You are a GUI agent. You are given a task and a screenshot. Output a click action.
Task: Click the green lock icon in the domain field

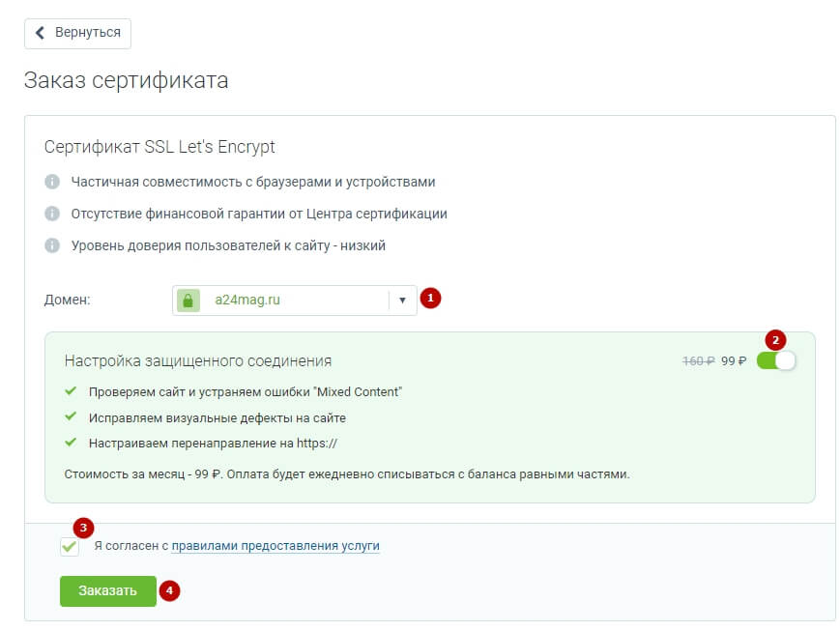(x=188, y=300)
